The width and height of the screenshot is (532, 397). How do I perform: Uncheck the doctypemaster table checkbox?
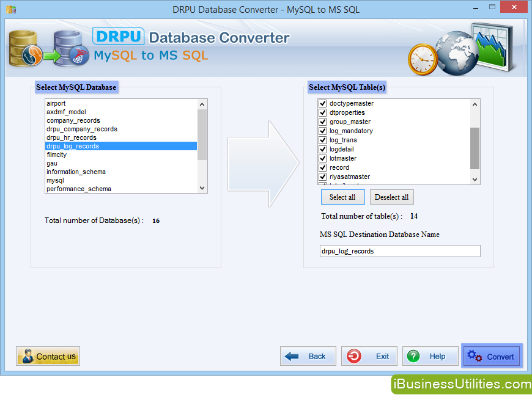323,103
